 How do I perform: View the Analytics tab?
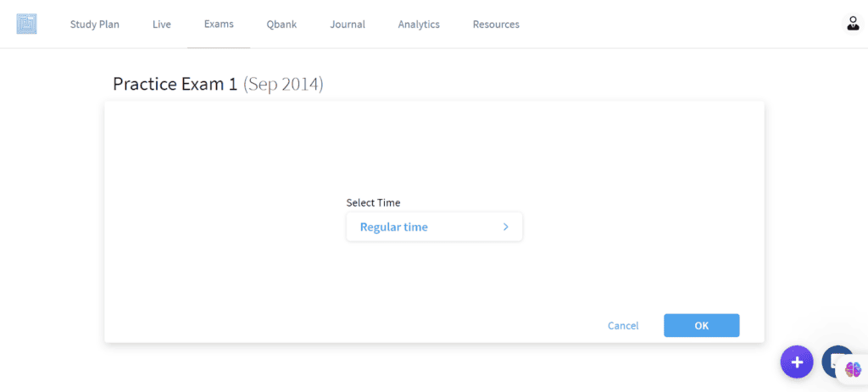pos(419,25)
